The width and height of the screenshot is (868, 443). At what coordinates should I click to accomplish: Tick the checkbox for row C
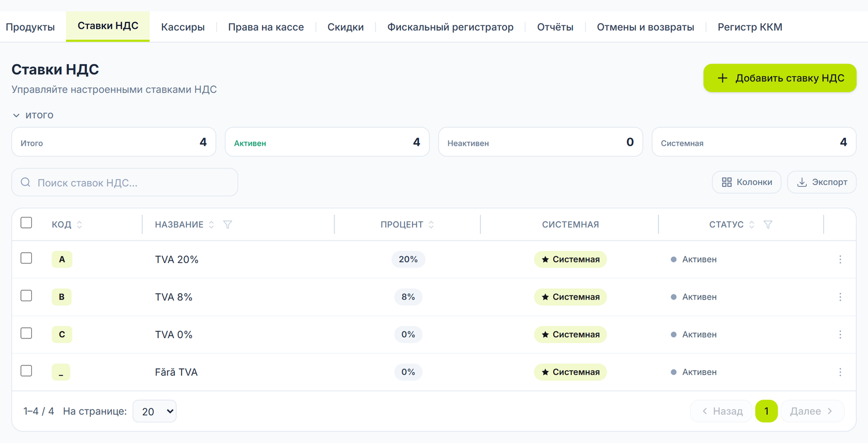[26, 333]
